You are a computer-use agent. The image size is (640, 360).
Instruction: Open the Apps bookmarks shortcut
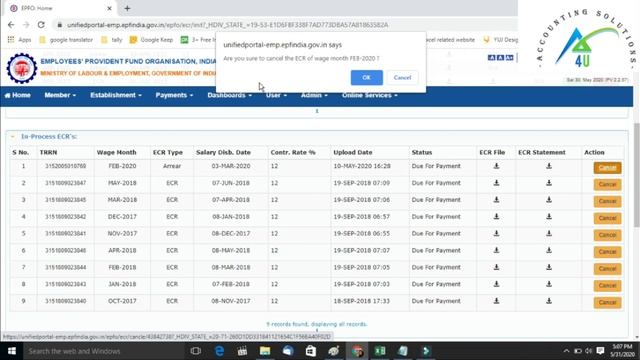(x=20, y=40)
